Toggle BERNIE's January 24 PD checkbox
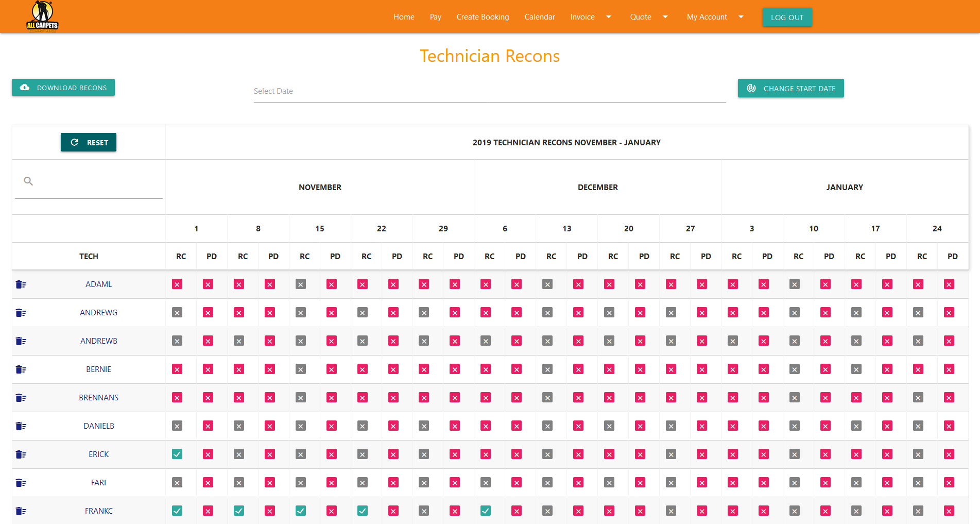 click(x=949, y=369)
